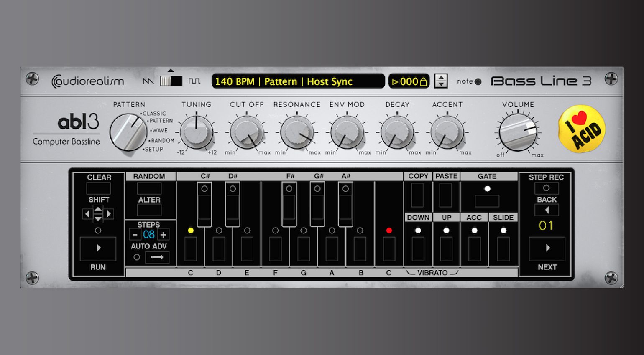Click the Bass Line 3 title logo
The height and width of the screenshot is (355, 644).
[541, 81]
